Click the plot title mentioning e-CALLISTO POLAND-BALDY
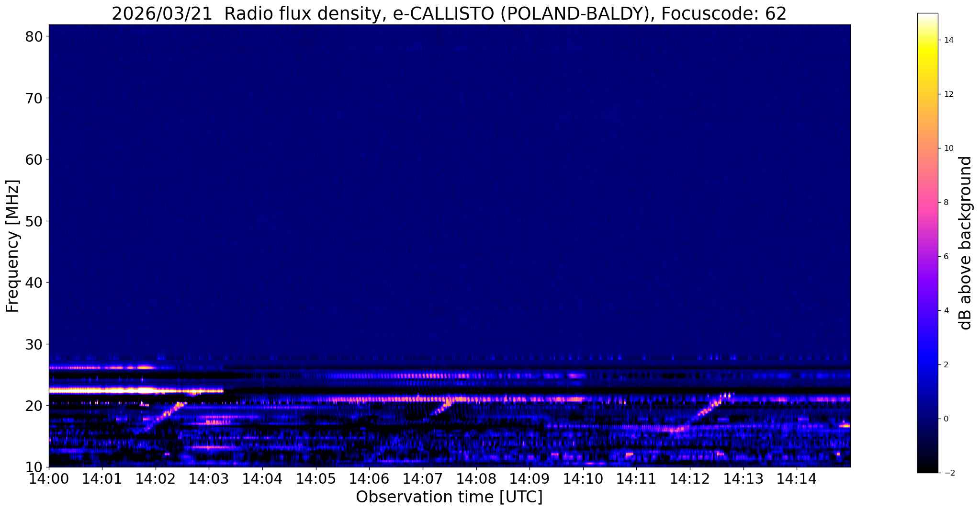 click(x=449, y=13)
